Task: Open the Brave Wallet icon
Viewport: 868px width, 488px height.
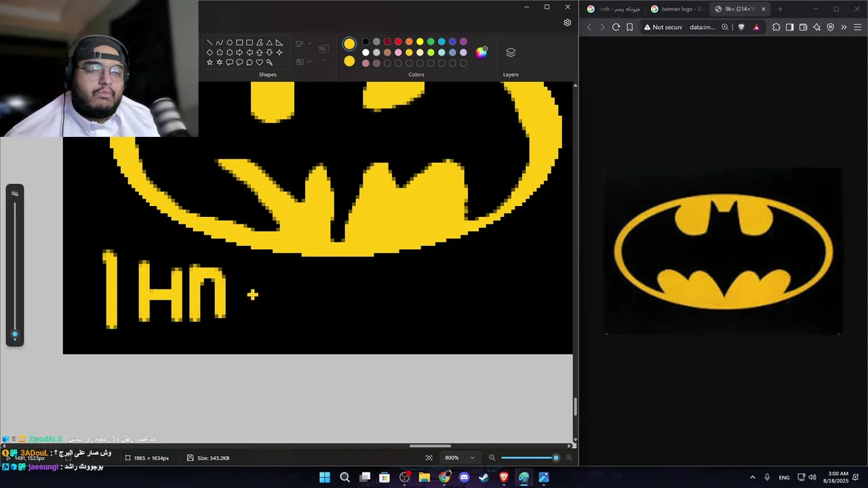Action: click(803, 27)
